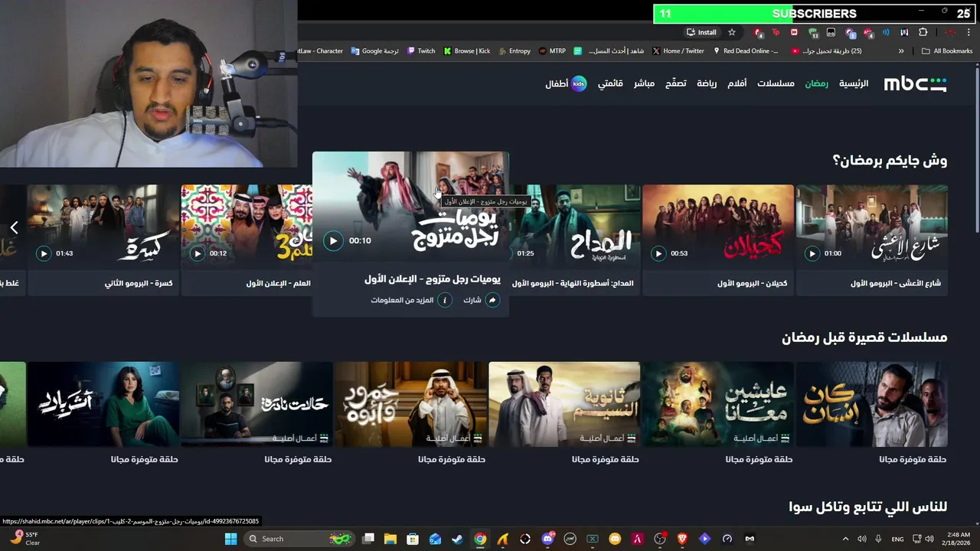Open the آش باد series card
Viewport: 980px width, 551px height.
tap(103, 404)
